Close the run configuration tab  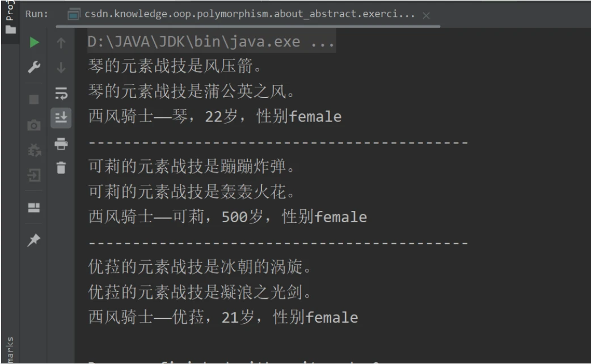(427, 14)
